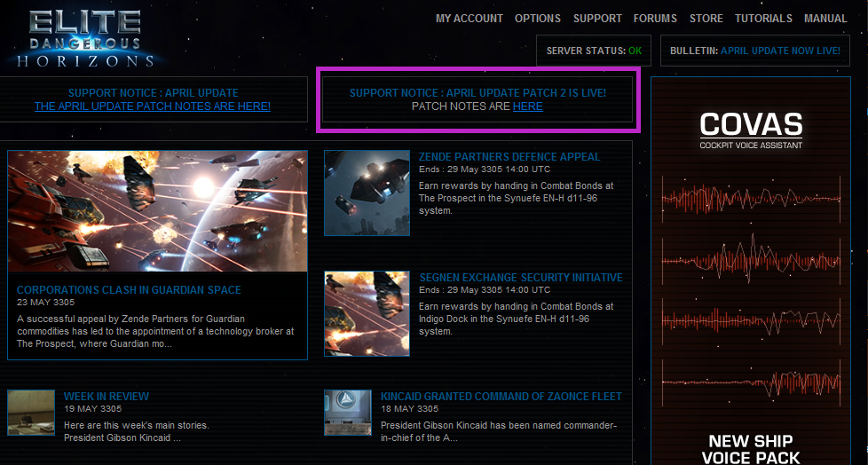Select 'Support Notice : April Update' heading
The image size is (868, 465).
[154, 93]
